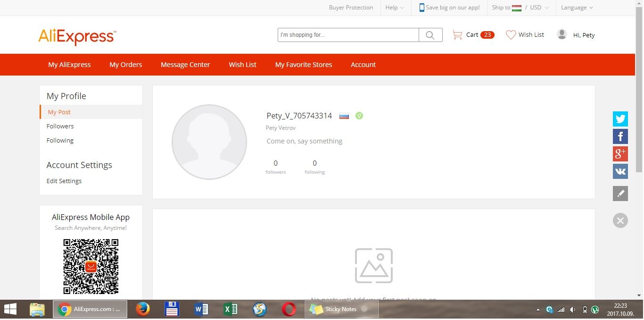644x320 pixels.
Task: Open Edit Settings link
Action: pyautogui.click(x=64, y=181)
